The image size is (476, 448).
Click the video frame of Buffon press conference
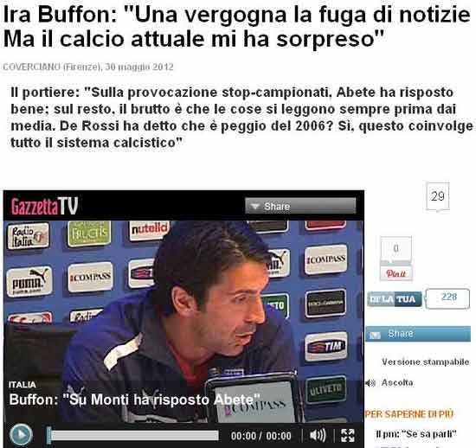click(183, 322)
